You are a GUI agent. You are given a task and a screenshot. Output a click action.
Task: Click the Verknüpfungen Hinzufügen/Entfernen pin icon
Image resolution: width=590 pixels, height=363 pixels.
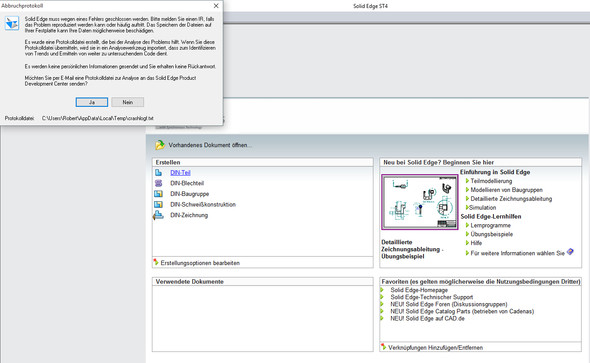tap(383, 347)
